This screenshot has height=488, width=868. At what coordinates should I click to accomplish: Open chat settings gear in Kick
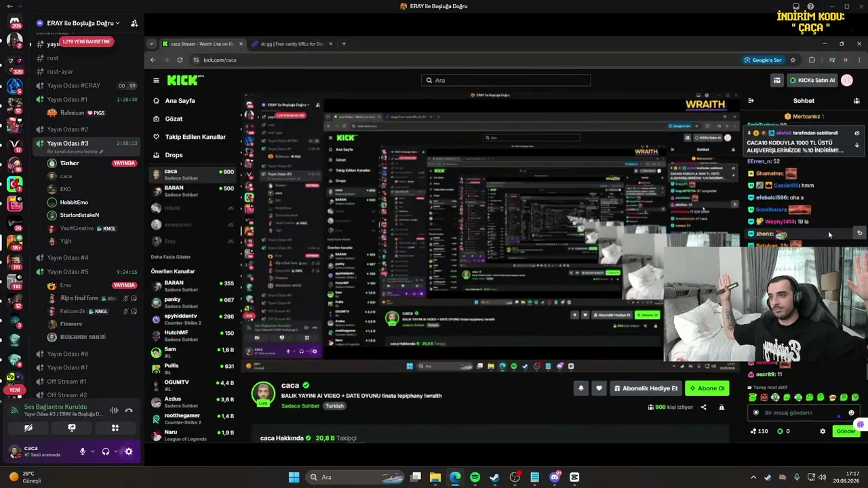point(823,431)
